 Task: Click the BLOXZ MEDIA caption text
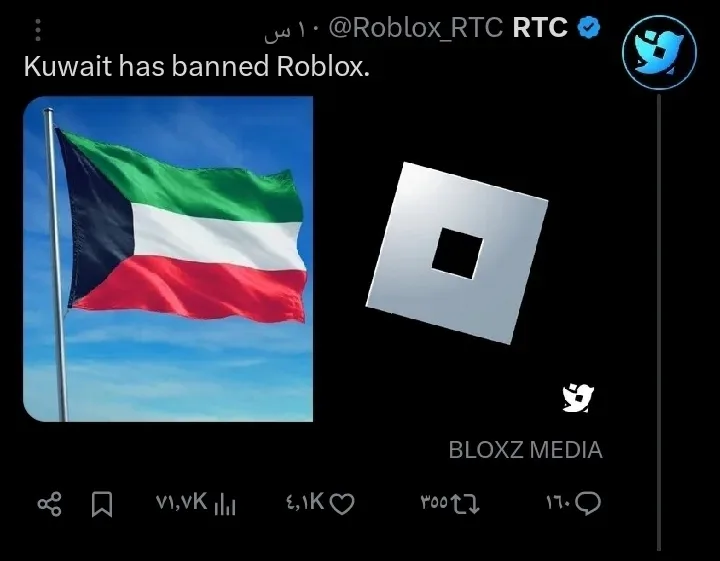point(525,450)
